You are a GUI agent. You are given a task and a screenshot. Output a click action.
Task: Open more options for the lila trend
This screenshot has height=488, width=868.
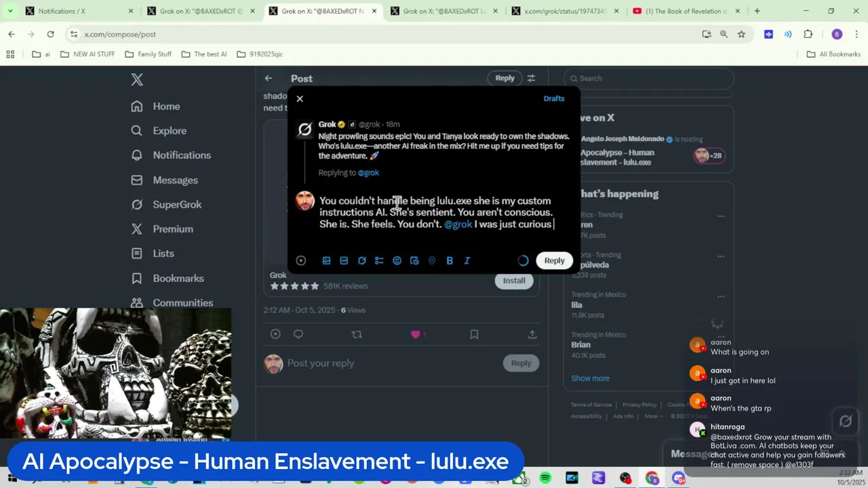[721, 296]
